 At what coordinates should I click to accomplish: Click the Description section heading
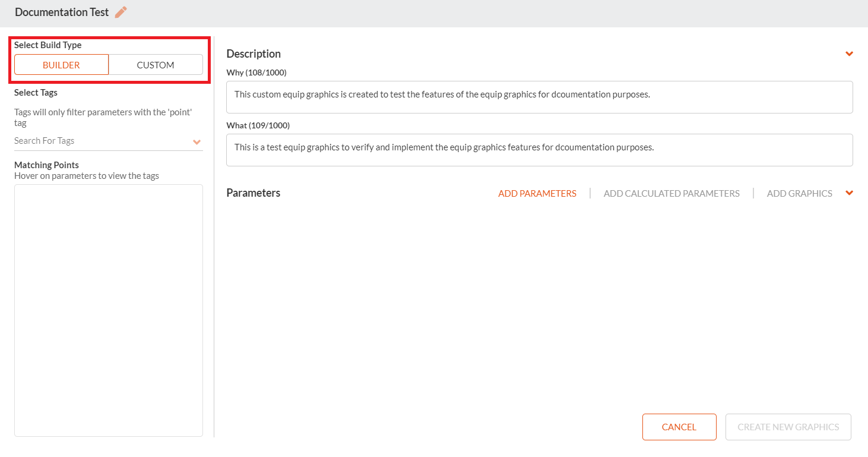(254, 53)
